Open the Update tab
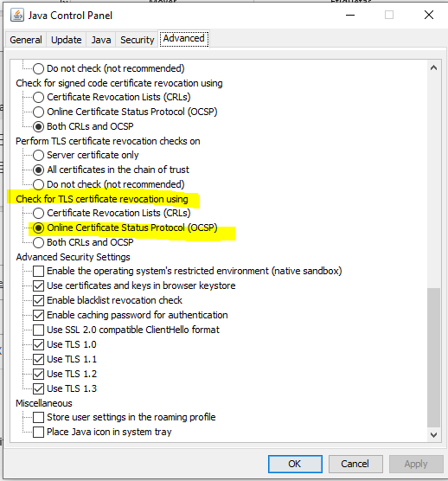The height and width of the screenshot is (481, 448). (x=67, y=40)
